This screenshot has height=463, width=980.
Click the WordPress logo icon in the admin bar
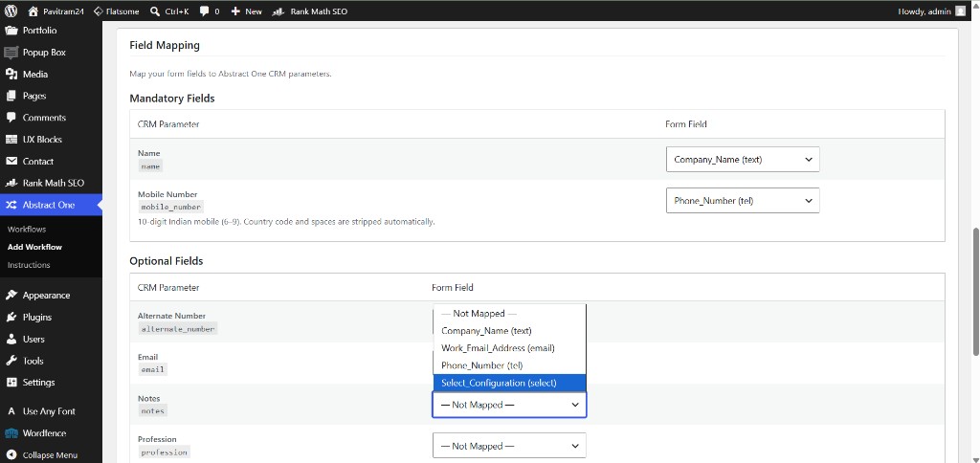click(11, 11)
